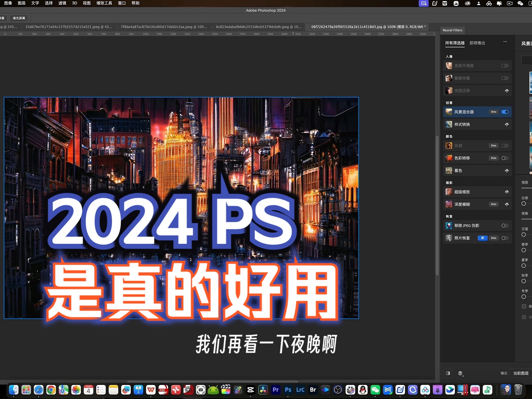Open the Neural Filters more options menu

505,42
